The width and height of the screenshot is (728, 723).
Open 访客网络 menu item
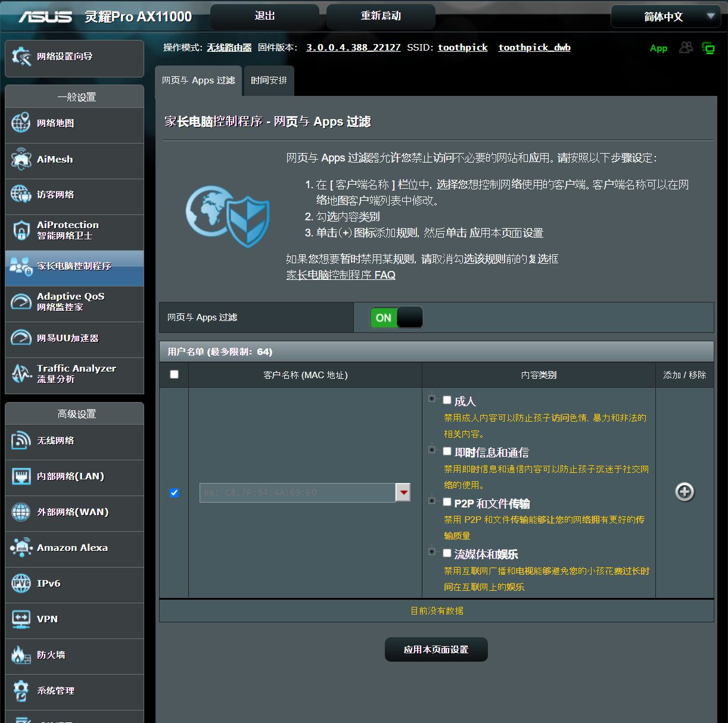[74, 195]
